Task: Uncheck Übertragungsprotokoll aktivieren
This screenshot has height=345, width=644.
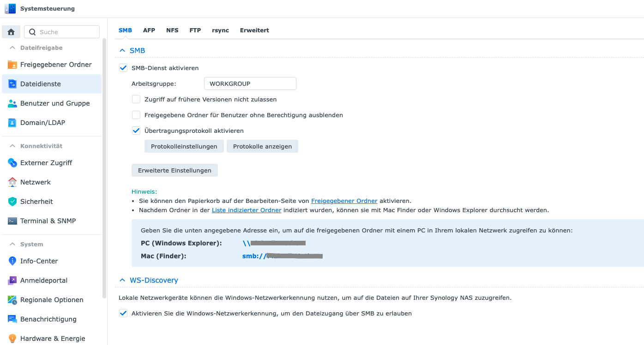Action: [136, 131]
